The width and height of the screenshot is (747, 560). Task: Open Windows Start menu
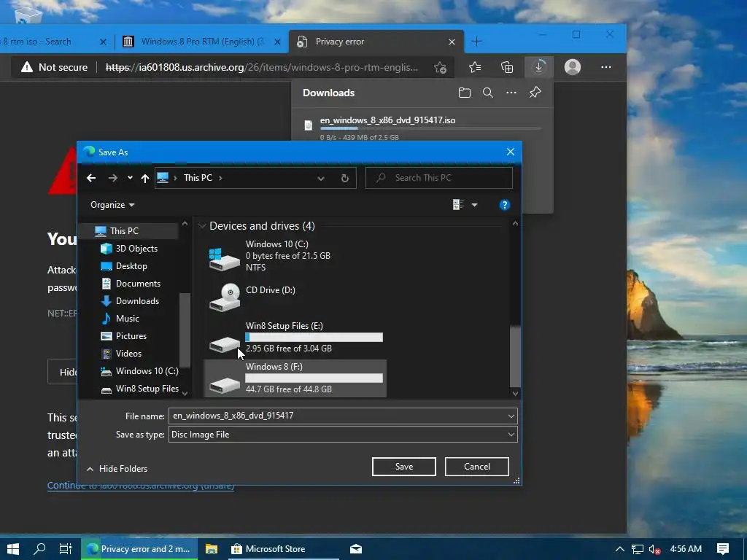(x=13, y=548)
